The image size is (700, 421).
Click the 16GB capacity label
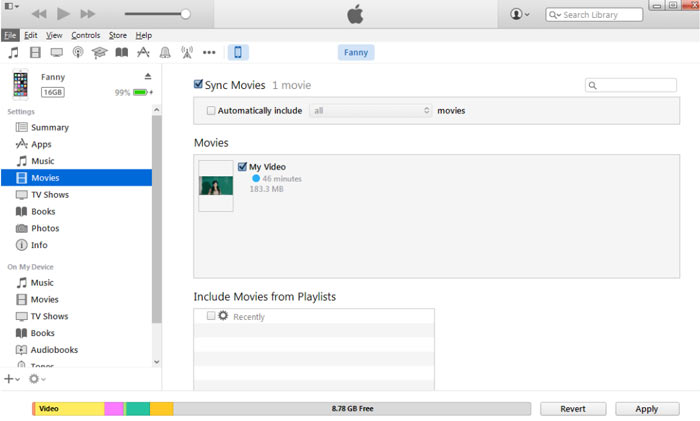(x=53, y=92)
